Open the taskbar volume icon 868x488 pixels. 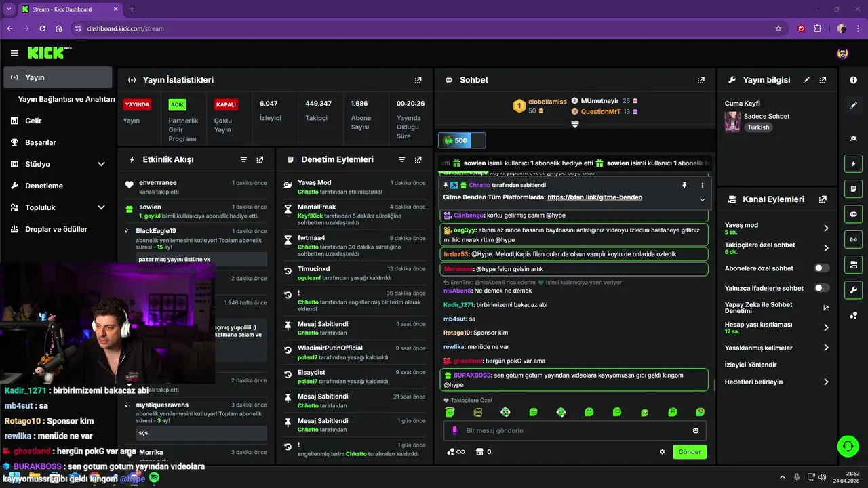coord(824,477)
